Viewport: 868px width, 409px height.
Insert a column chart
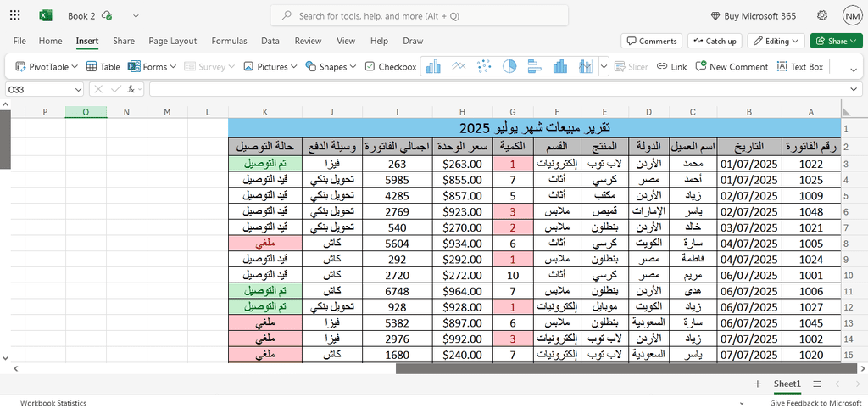(433, 66)
